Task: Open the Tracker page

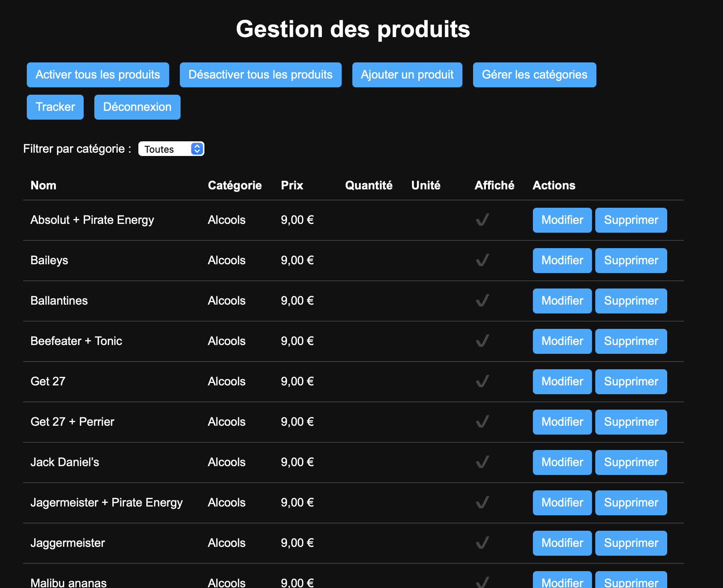Action: [x=55, y=107]
